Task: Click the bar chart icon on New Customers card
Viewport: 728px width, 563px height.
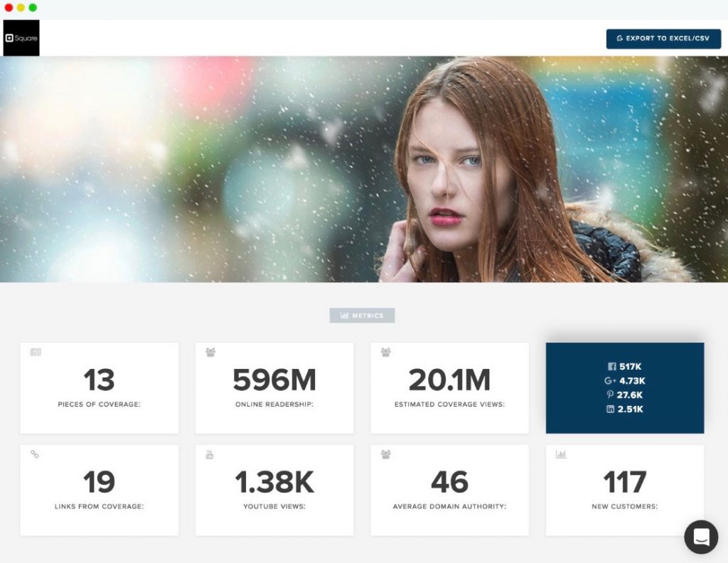Action: coord(561,454)
